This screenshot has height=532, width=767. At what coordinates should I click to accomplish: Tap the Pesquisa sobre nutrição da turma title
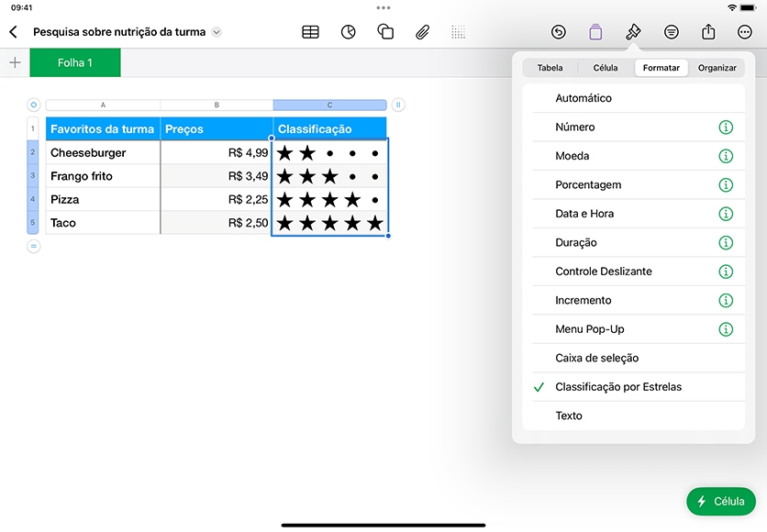tap(119, 32)
